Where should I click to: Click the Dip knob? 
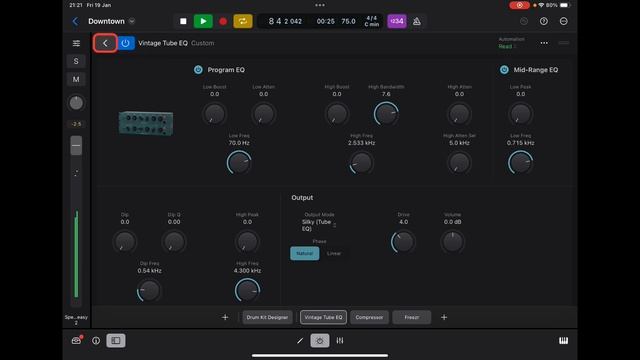[125, 242]
